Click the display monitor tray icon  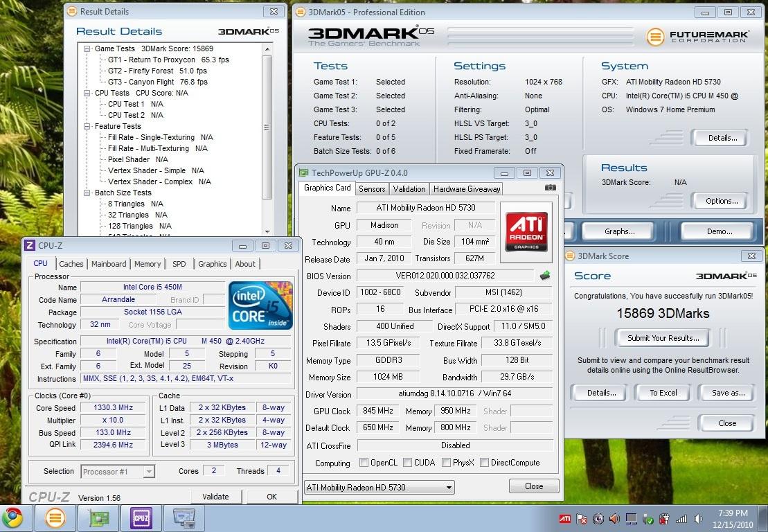coord(632,519)
